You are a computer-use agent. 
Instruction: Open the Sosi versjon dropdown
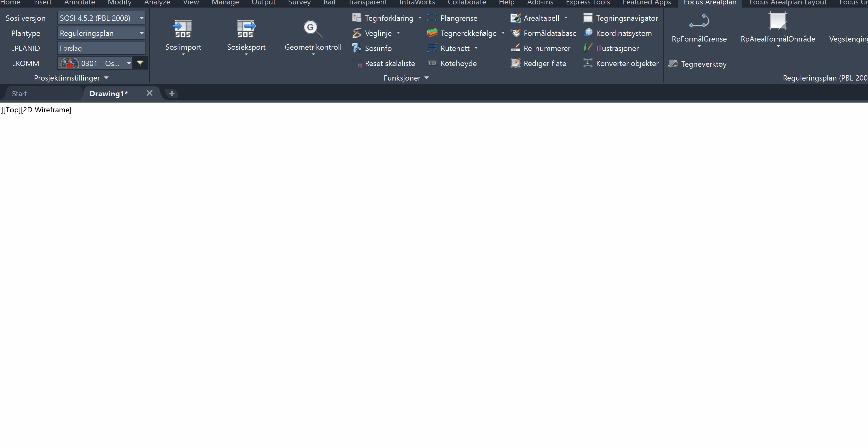click(x=141, y=18)
